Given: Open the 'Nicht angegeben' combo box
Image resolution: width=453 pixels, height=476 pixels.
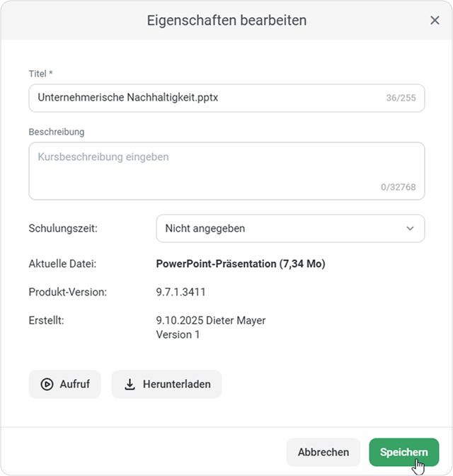Looking at the screenshot, I should [283, 229].
